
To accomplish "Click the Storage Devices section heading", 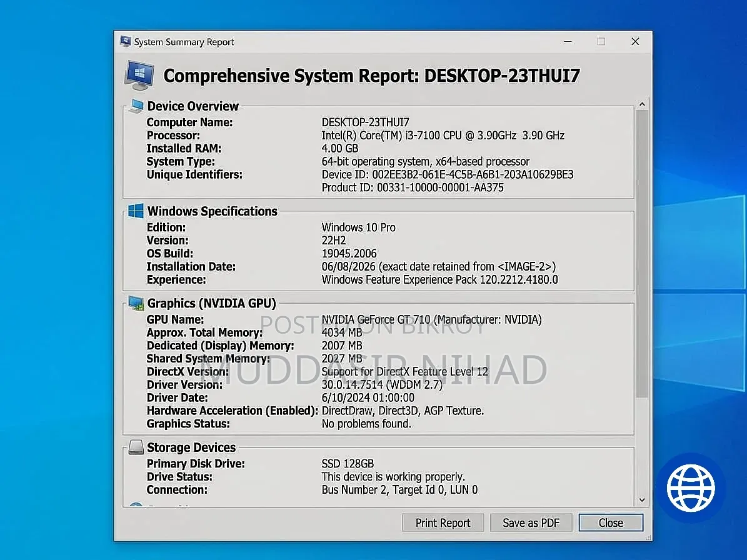I will coord(191,447).
